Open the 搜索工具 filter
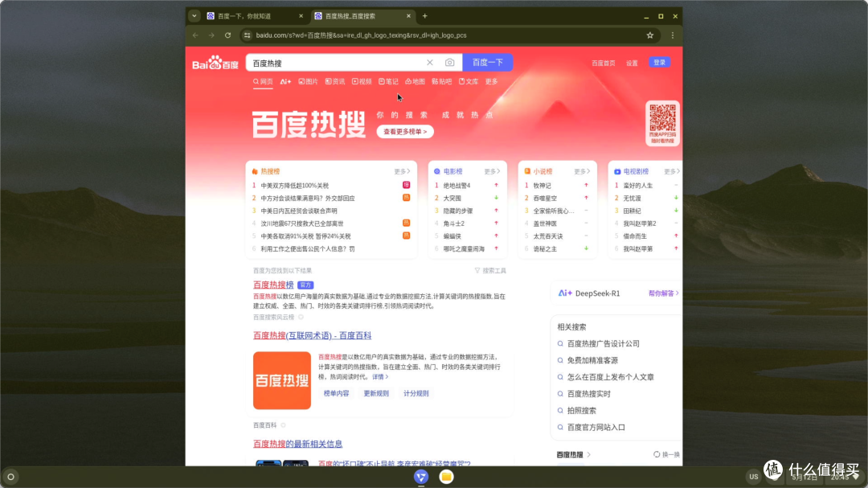Viewport: 868px width, 488px height. 490,271
